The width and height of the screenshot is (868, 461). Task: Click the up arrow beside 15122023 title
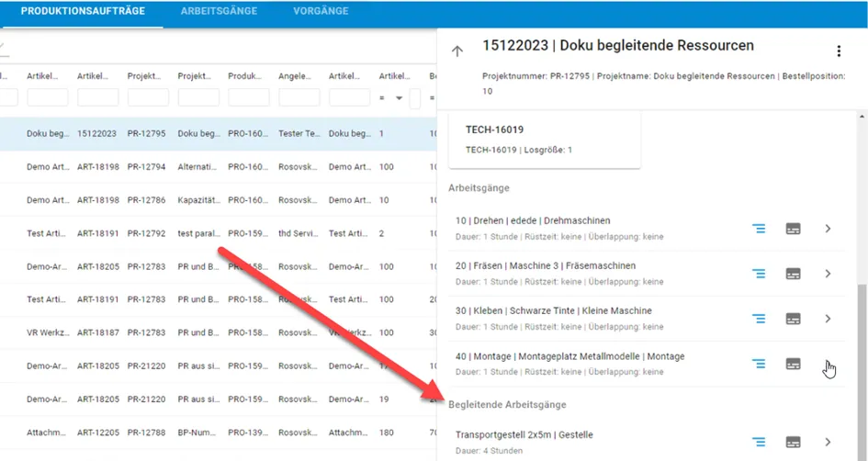(x=457, y=51)
